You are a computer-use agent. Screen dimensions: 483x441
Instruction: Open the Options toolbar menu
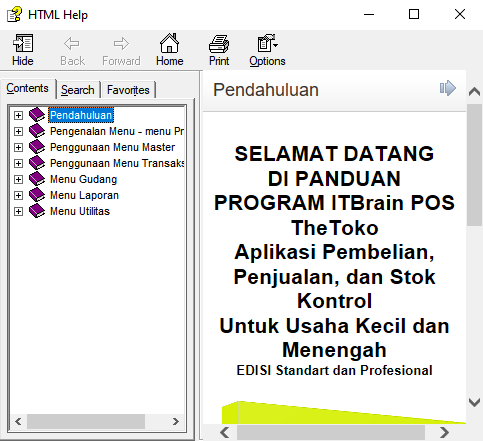[x=267, y=50]
